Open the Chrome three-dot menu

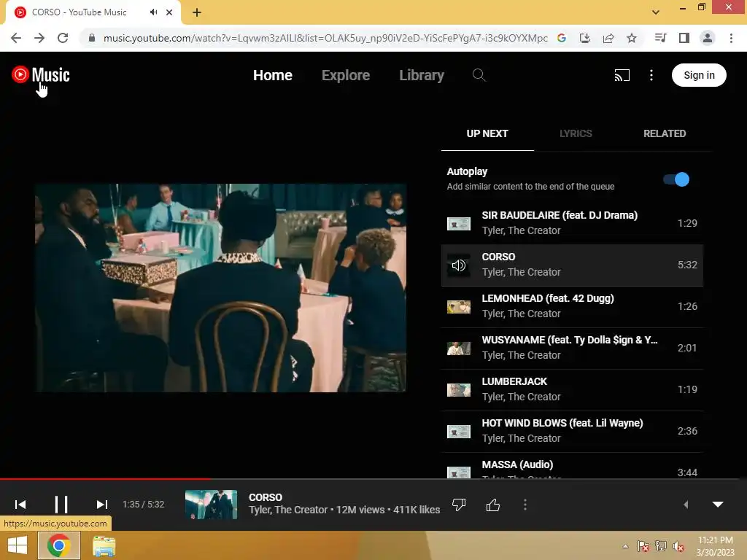tap(731, 38)
